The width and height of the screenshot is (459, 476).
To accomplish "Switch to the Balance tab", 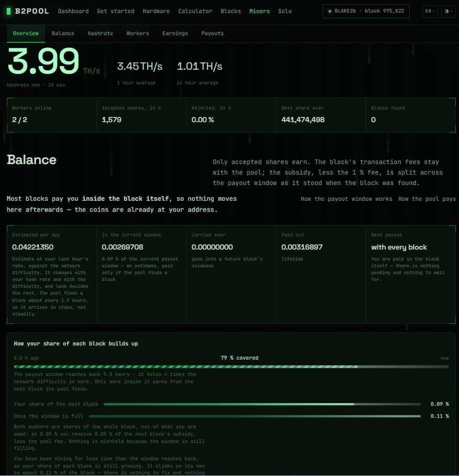I will click(x=63, y=34).
